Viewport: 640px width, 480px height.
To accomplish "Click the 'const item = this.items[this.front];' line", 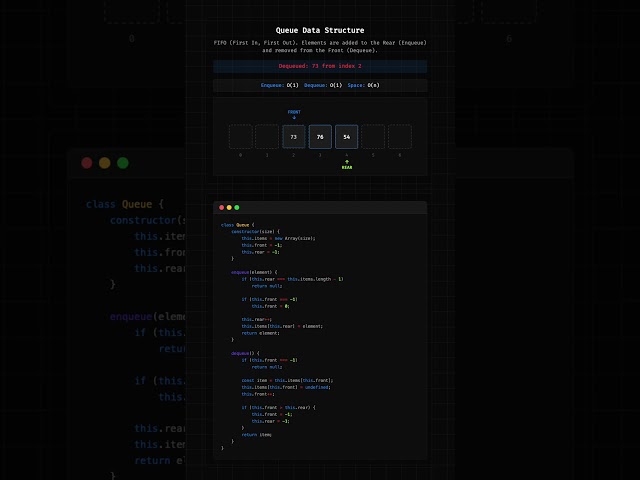I will tap(287, 380).
